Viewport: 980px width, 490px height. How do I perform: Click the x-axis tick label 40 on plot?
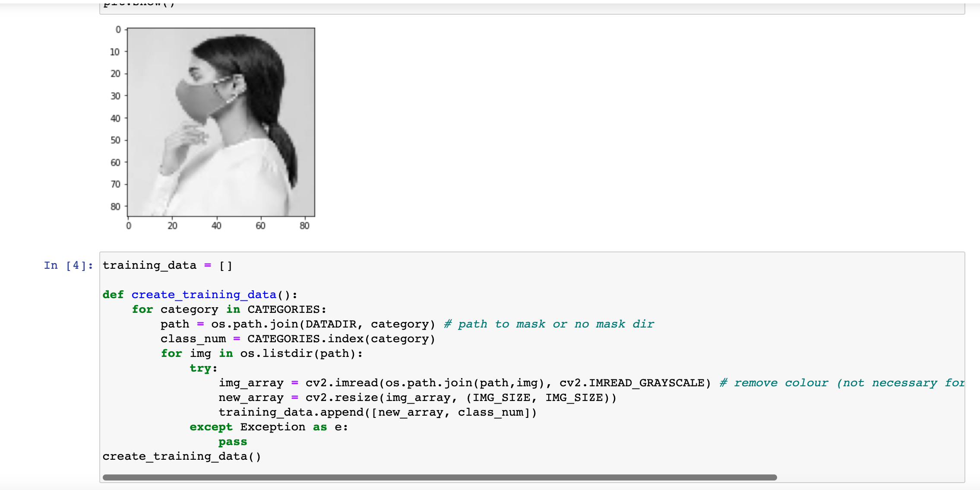(216, 226)
